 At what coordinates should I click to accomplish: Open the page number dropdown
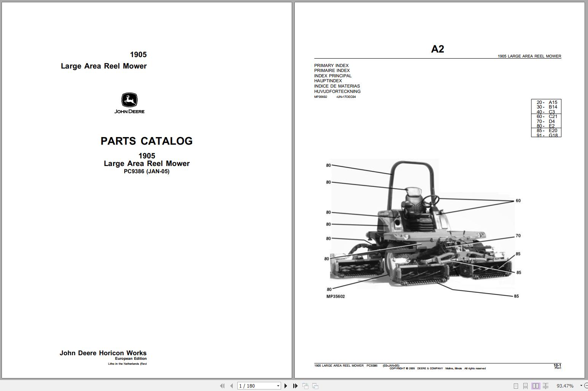tap(278, 386)
